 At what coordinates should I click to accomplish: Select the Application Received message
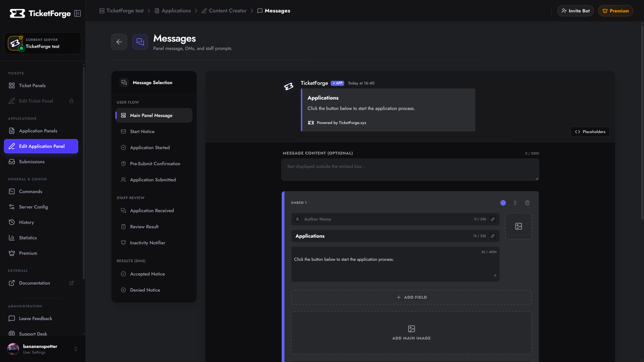coord(154,210)
